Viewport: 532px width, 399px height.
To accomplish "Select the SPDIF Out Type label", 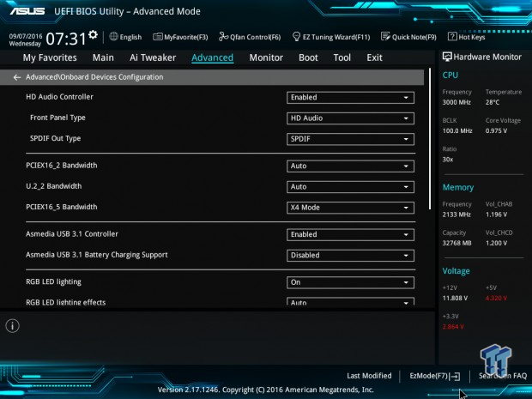I will [x=55, y=138].
